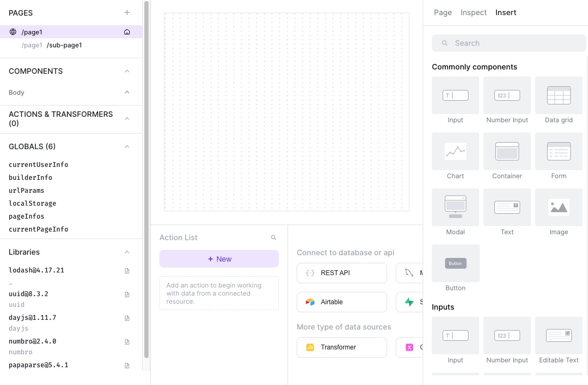Collapse the GLOBALS (6) section
Image resolution: width=588 pixels, height=385 pixels.
point(127,146)
